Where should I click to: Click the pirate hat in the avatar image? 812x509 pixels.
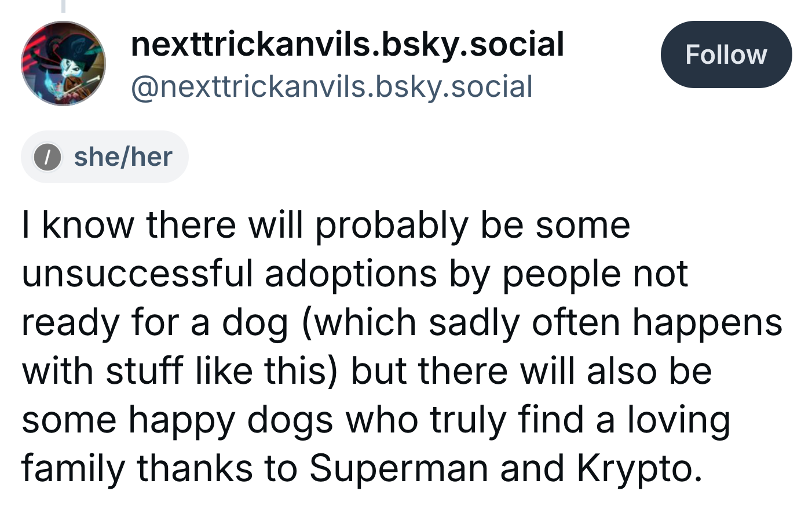tap(63, 41)
